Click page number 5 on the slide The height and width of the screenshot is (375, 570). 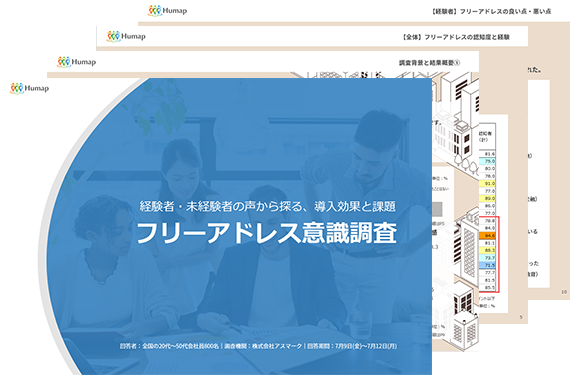point(521,317)
